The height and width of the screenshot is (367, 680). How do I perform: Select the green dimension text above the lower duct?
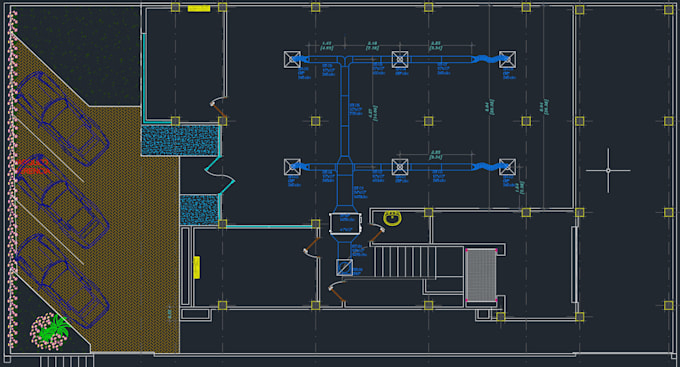click(x=435, y=155)
